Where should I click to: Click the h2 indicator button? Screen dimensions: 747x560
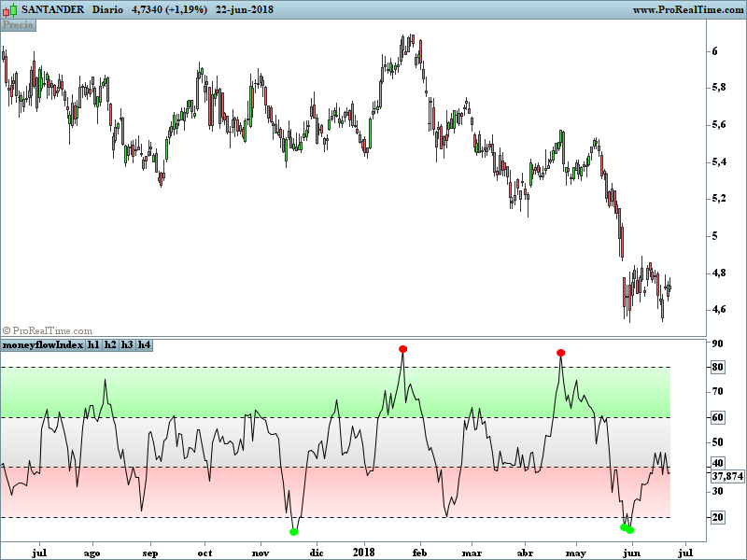click(110, 344)
